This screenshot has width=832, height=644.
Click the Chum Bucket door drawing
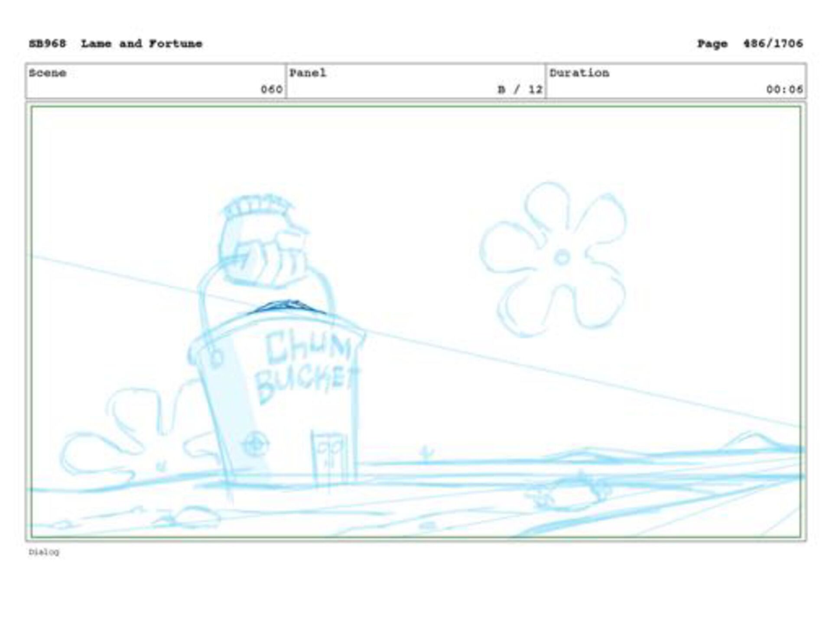coord(330,460)
